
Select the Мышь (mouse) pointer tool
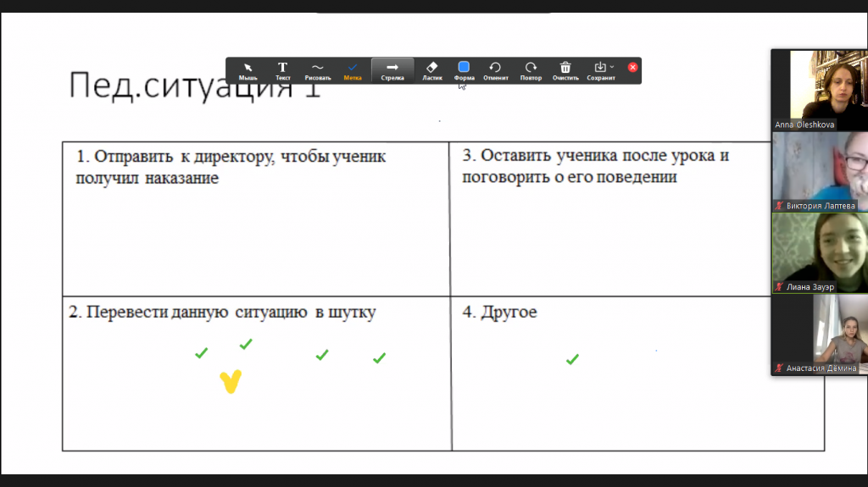tap(248, 70)
